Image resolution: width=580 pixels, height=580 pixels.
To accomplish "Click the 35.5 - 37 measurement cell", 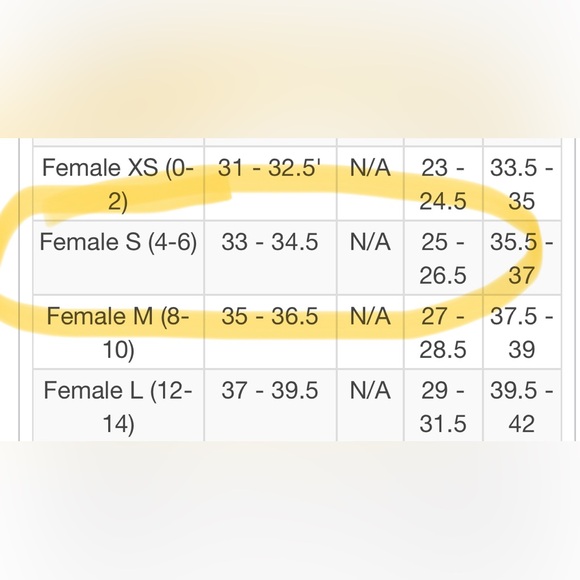I will click(x=522, y=258).
